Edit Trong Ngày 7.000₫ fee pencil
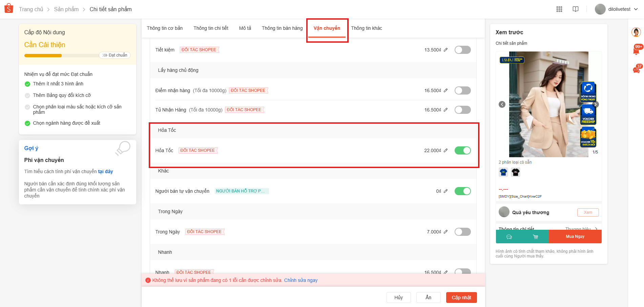This screenshot has width=644, height=307. click(446, 232)
